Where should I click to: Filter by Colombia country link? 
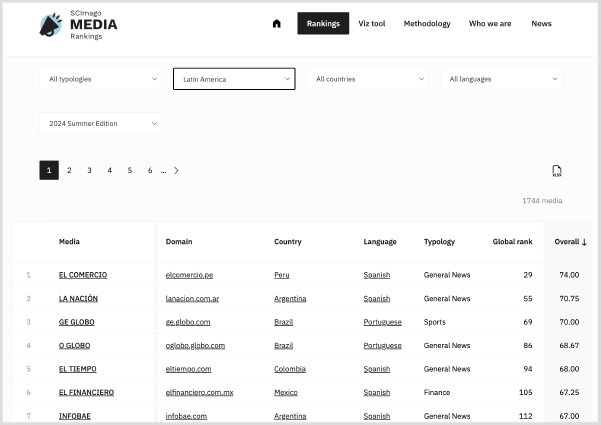click(290, 369)
